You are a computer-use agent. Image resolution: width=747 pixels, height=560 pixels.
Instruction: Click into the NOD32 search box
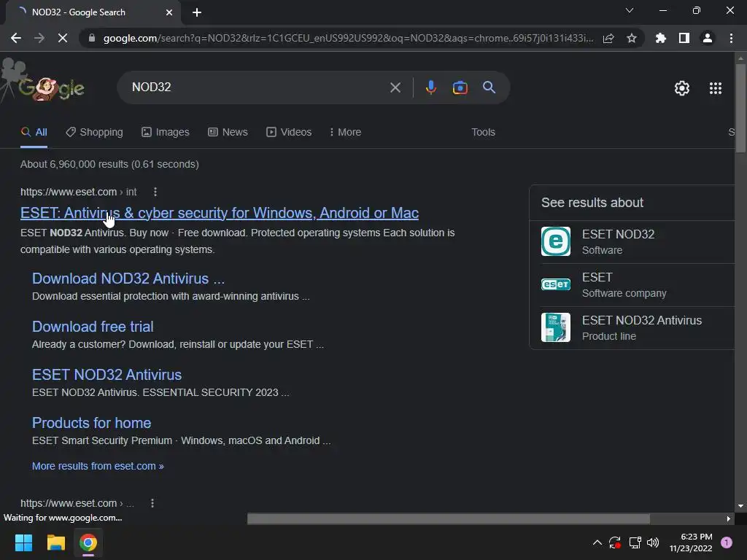[258, 87]
